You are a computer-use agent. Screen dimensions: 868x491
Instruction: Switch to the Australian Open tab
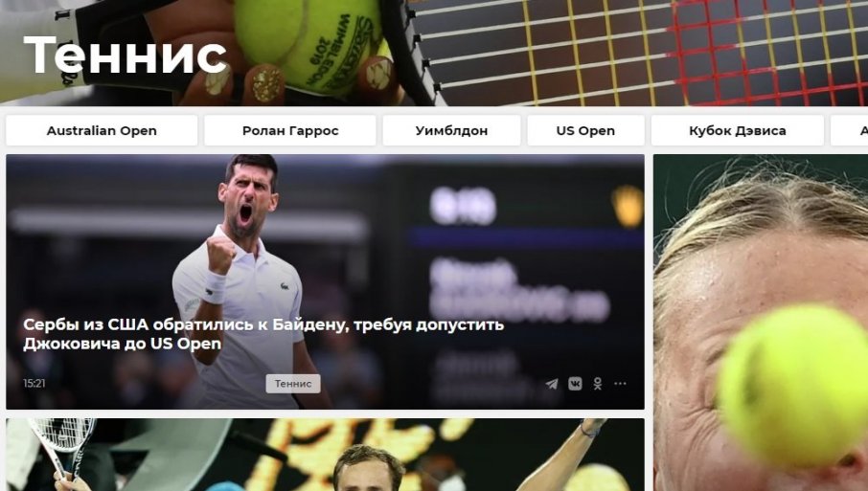tap(102, 130)
